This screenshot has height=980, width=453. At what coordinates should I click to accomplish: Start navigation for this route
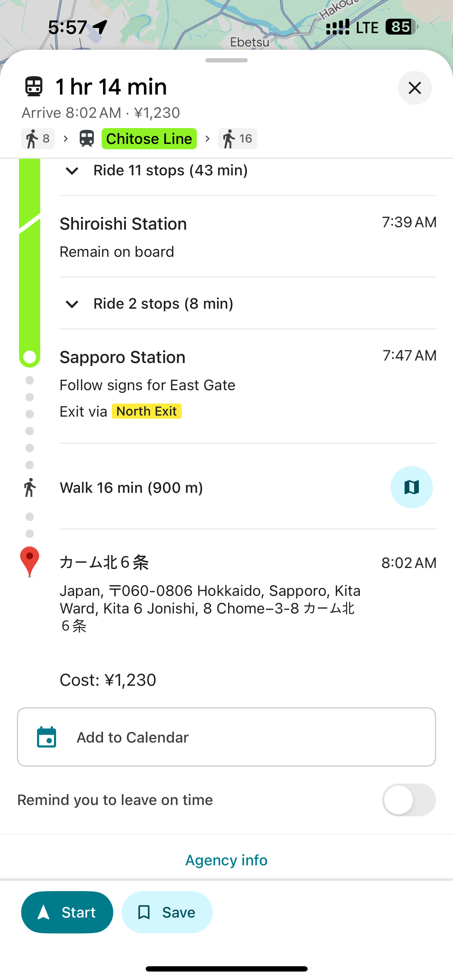67,912
